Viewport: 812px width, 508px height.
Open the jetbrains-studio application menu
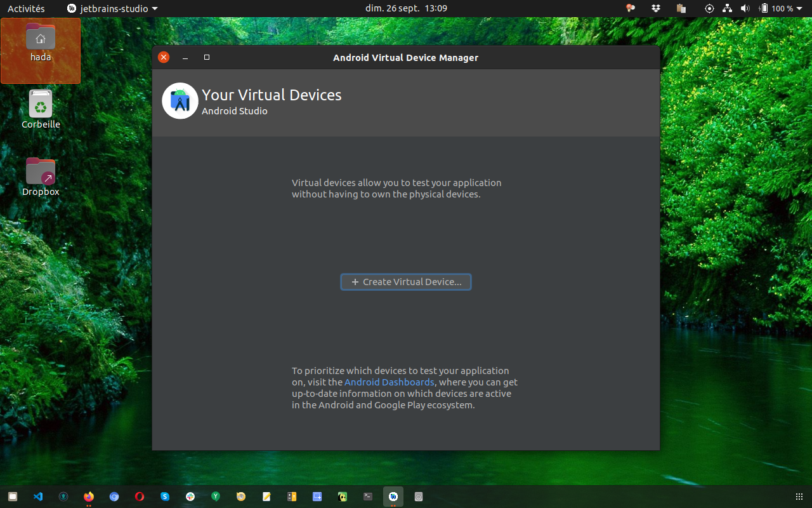coord(112,8)
